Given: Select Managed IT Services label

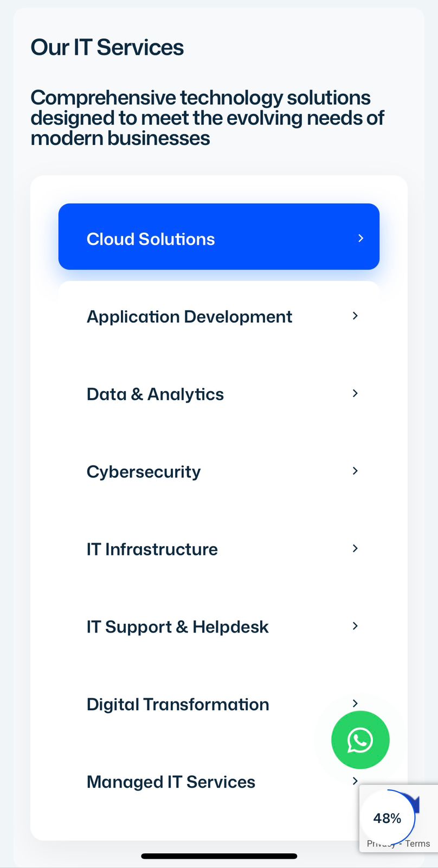Looking at the screenshot, I should pos(171,782).
